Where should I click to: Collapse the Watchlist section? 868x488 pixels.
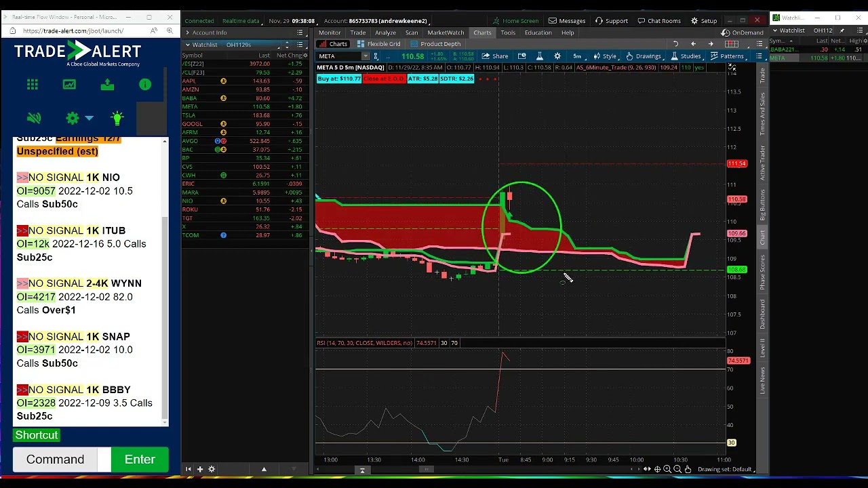(188, 45)
